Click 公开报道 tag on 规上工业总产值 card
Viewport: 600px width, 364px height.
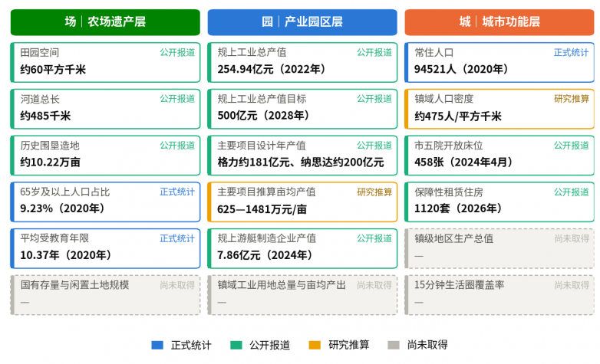coord(374,52)
